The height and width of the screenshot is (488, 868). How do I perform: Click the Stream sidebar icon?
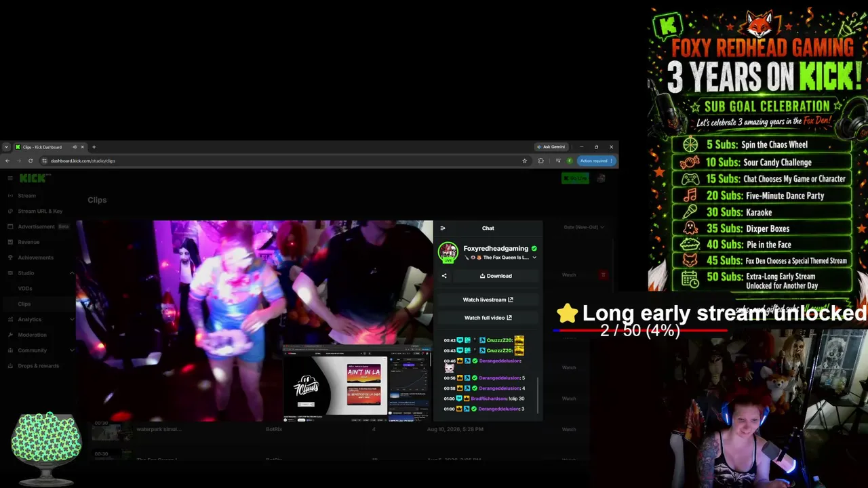point(10,196)
